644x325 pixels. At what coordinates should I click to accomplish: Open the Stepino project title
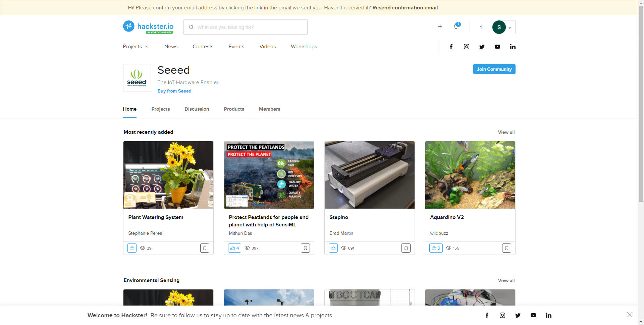click(339, 217)
